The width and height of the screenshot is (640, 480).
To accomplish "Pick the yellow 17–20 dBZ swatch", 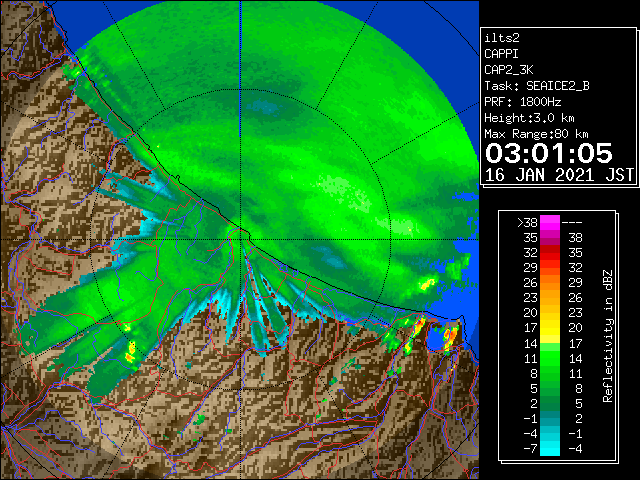I will point(550,329).
